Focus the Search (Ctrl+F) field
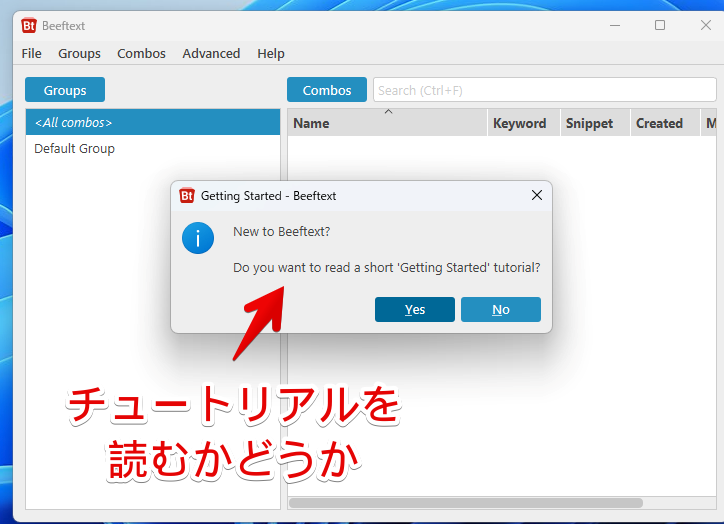 pos(545,90)
